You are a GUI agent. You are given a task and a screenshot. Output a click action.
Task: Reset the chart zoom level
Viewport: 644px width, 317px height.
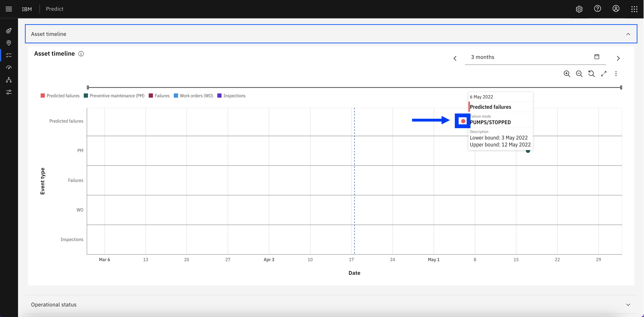[591, 74]
